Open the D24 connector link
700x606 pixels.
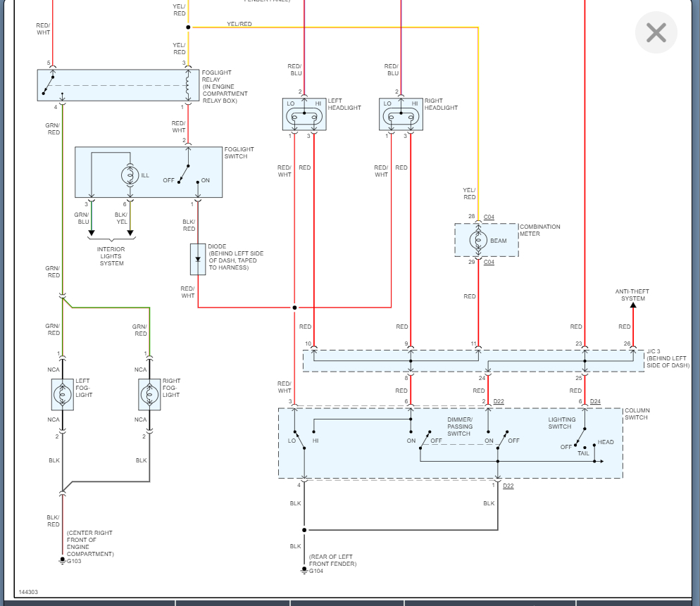(x=595, y=401)
